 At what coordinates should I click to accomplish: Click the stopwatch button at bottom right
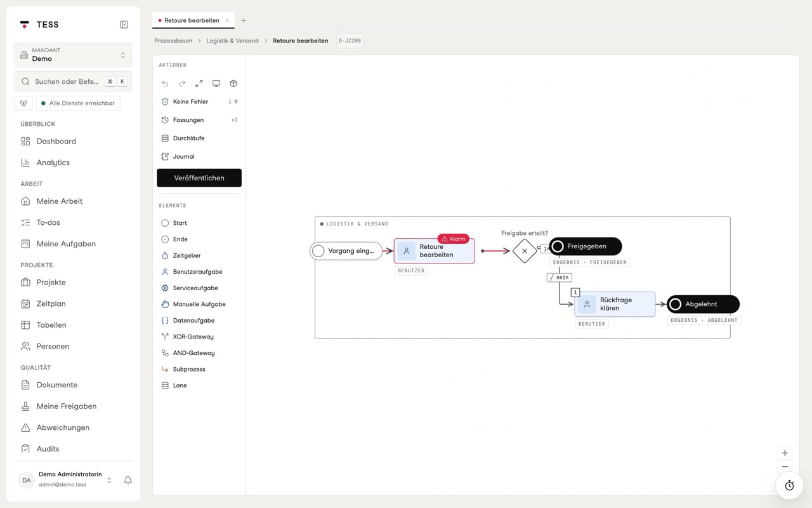click(x=789, y=486)
